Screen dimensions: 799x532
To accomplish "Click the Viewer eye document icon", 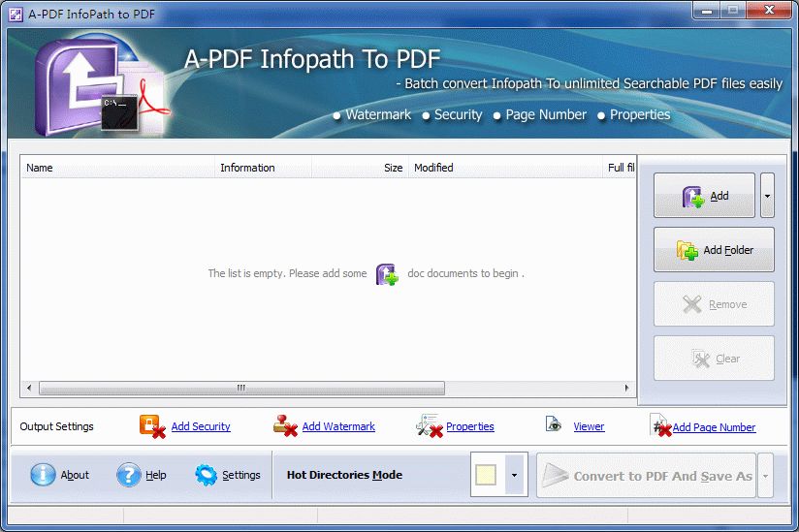I will click(553, 423).
